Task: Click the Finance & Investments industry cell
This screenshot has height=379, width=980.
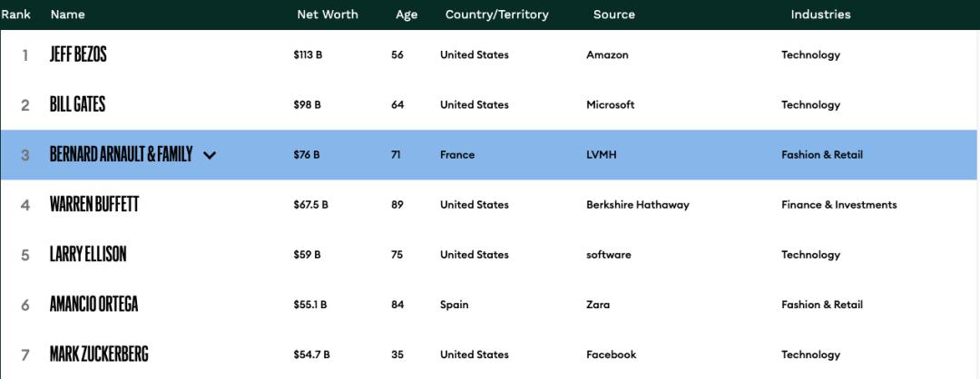Action: (x=838, y=205)
